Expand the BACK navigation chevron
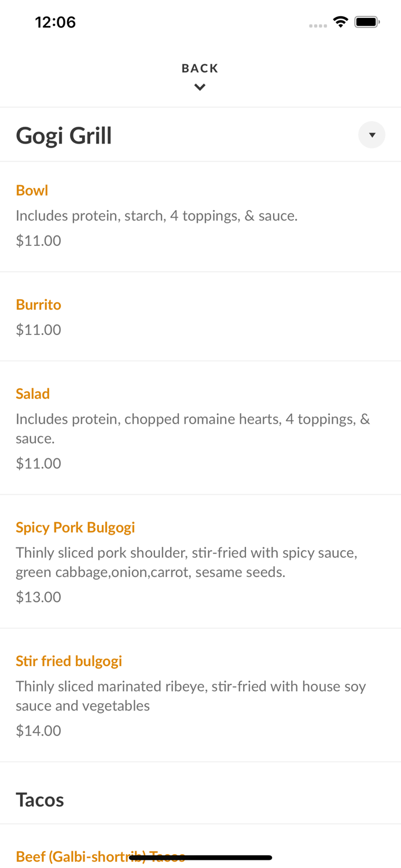This screenshot has width=401, height=868. (200, 87)
